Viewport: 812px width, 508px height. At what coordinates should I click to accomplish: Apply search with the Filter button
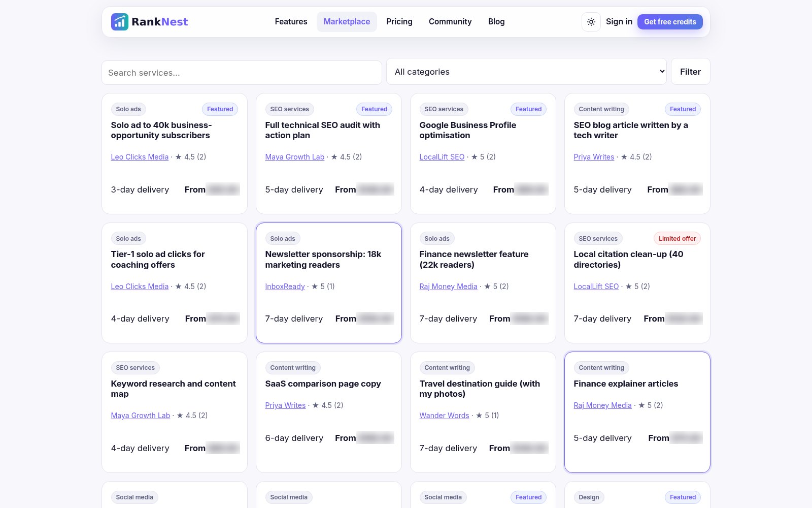(690, 72)
